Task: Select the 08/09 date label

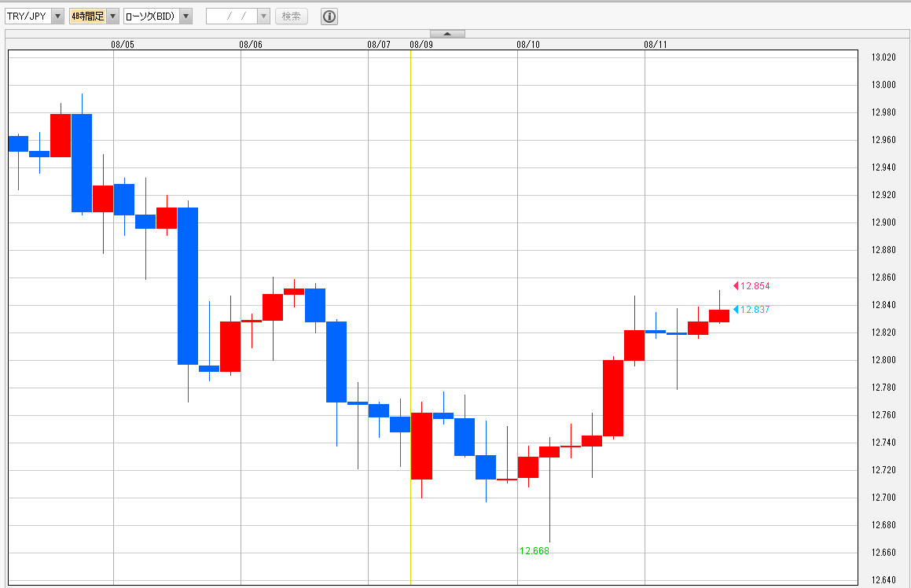Action: tap(421, 45)
